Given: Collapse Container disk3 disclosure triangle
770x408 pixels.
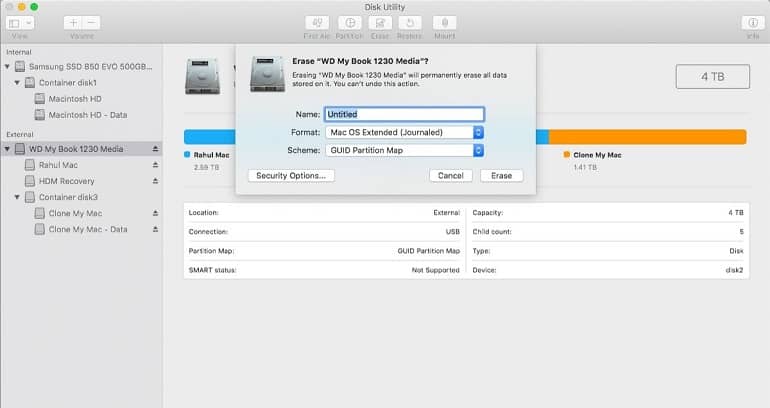Looking at the screenshot, I should click(x=17, y=197).
